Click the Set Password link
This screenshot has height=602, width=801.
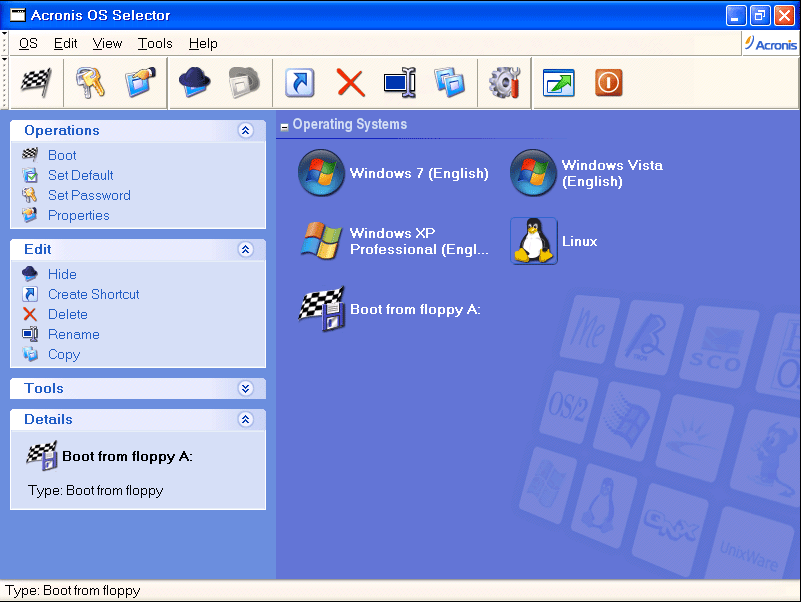point(89,195)
